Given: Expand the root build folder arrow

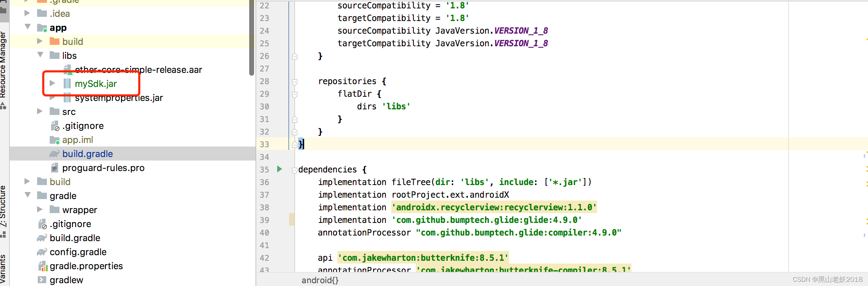Looking at the screenshot, I should point(27,182).
